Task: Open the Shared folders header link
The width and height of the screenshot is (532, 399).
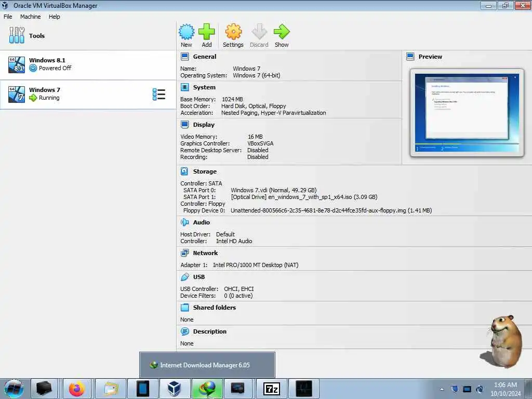Action: 215,308
